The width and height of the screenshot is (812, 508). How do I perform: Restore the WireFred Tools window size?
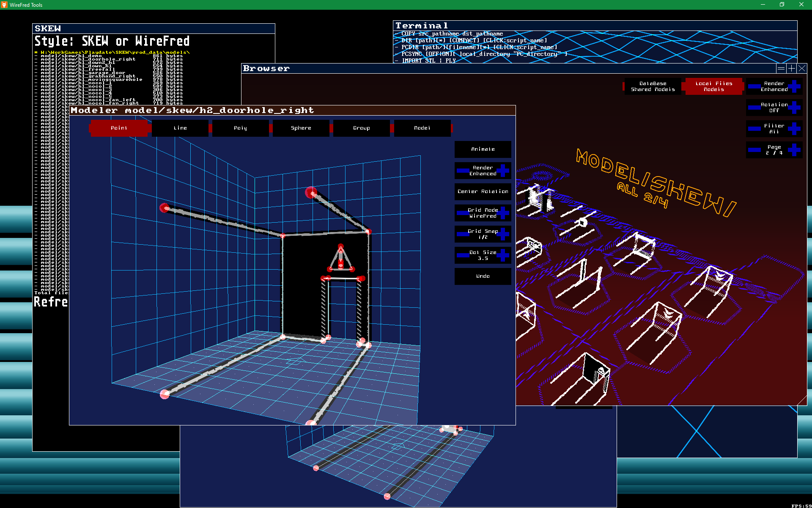point(782,5)
